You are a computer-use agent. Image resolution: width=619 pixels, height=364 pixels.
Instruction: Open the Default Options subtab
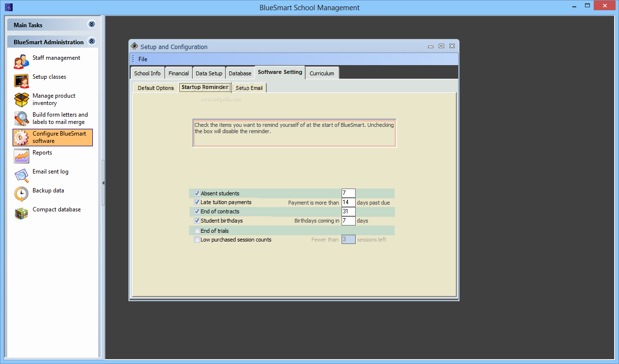pos(155,88)
